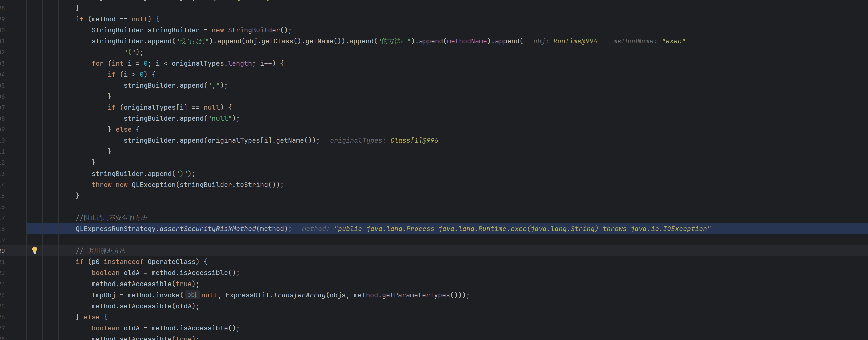Click stringBuilder.append(",") line
Image resolution: width=868 pixels, height=340 pixels.
coord(175,85)
